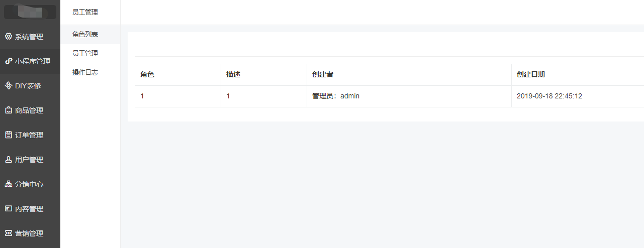Click the role name cell under 角色
The height and width of the screenshot is (248, 644).
point(143,96)
